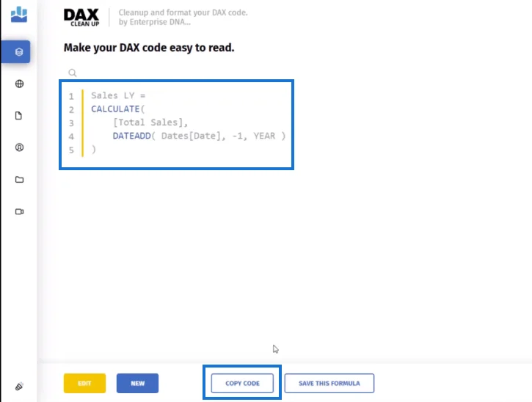Open the folder icon in sidebar
The height and width of the screenshot is (402, 532).
coord(19,180)
